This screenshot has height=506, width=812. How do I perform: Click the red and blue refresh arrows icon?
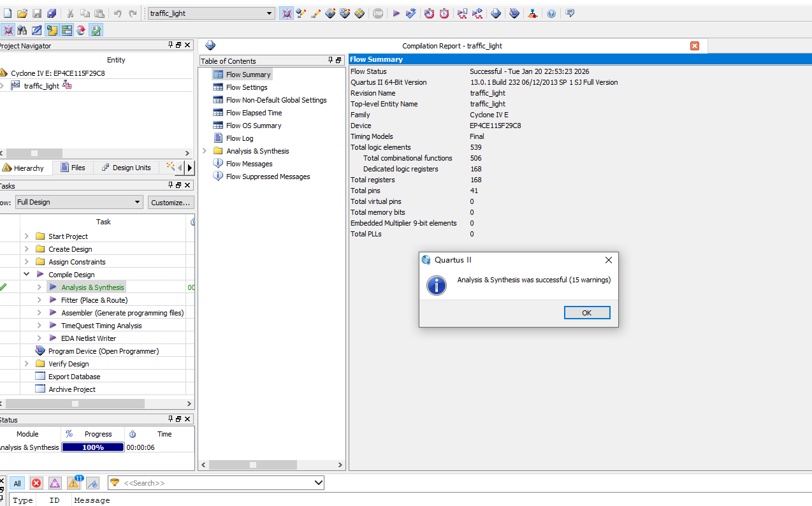81,30
